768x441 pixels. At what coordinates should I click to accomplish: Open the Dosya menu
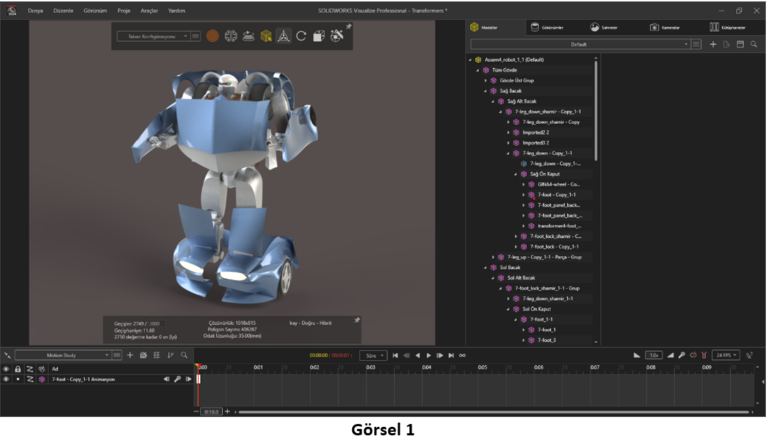36,10
